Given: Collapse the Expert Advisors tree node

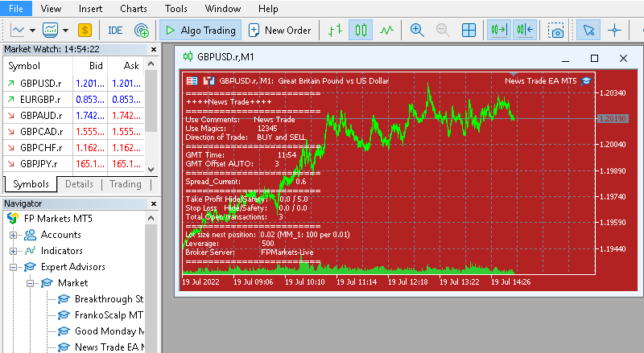Looking at the screenshot, I should [13, 267].
